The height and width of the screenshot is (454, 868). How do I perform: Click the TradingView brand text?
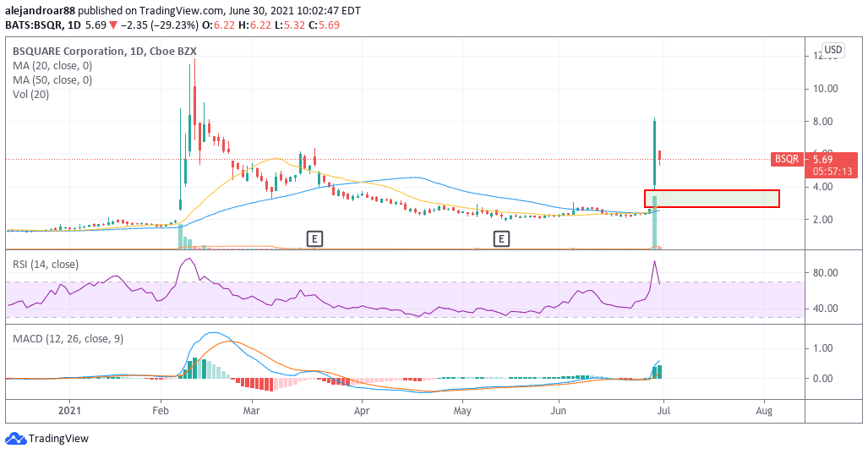[x=58, y=439]
